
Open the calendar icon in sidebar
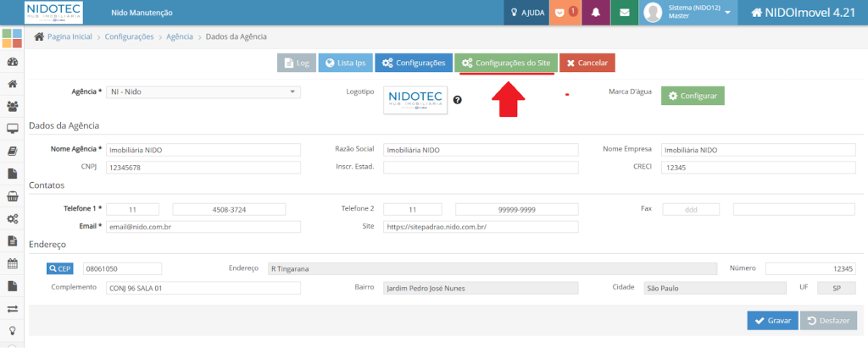tap(13, 262)
